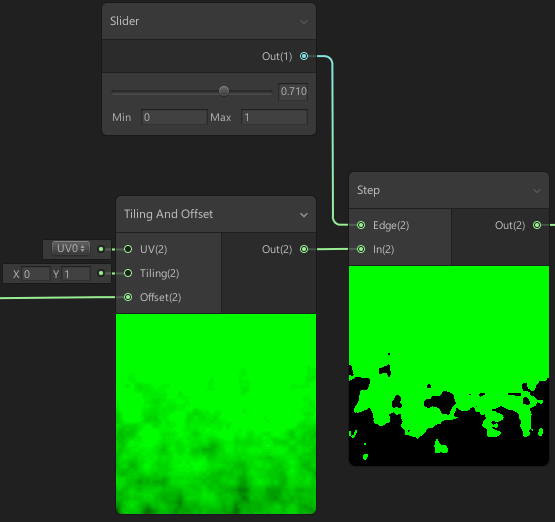Click the Slider node Out(1) output port
The height and width of the screenshot is (522, 555).
(x=304, y=56)
